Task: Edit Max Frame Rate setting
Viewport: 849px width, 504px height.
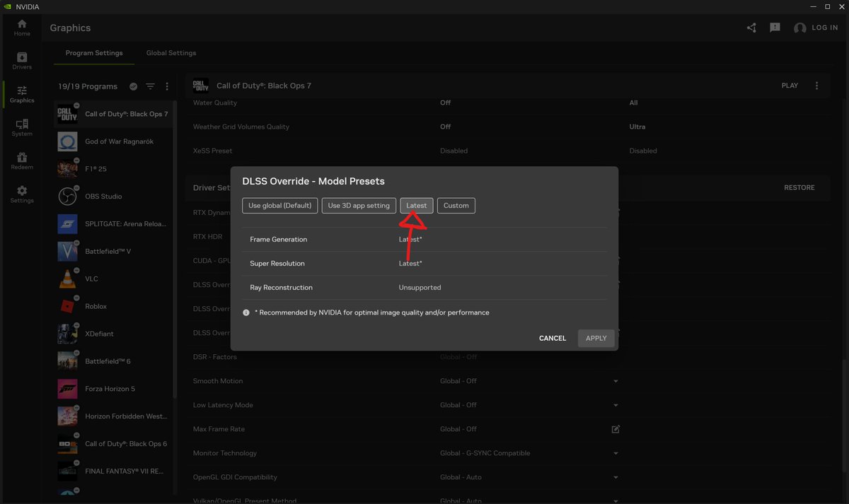Action: pos(616,429)
